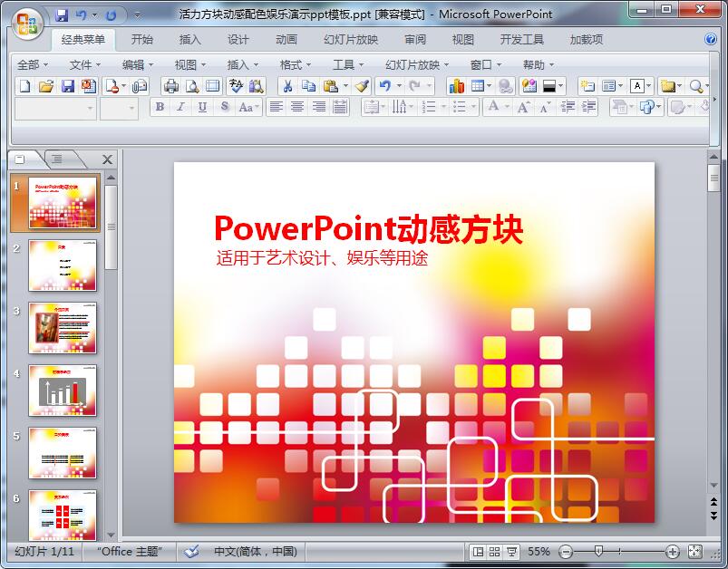The width and height of the screenshot is (728, 569).
Task: Click Save icon in Quick Access Toolbar
Action: coord(62,15)
